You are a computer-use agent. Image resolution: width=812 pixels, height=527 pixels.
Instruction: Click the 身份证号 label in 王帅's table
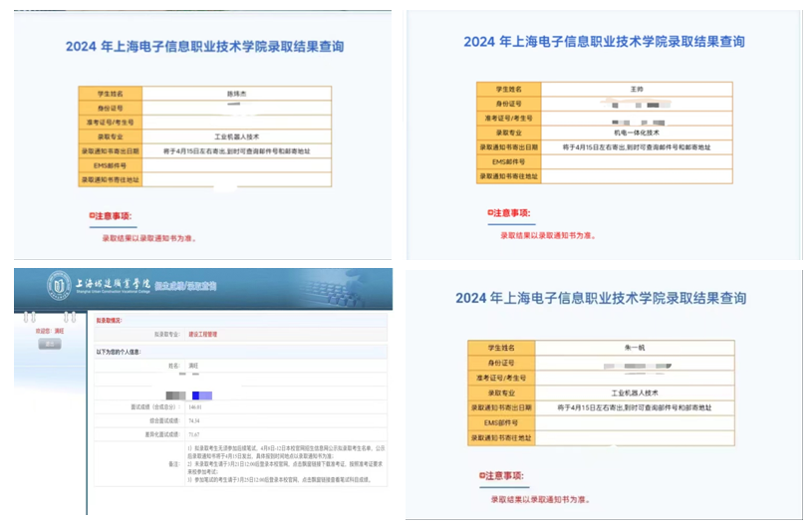coord(508,104)
